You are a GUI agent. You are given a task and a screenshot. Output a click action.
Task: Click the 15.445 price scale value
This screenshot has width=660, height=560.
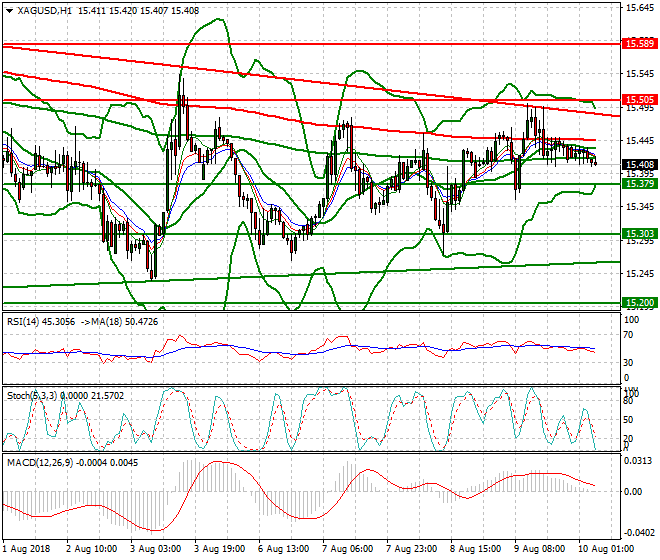pos(640,141)
